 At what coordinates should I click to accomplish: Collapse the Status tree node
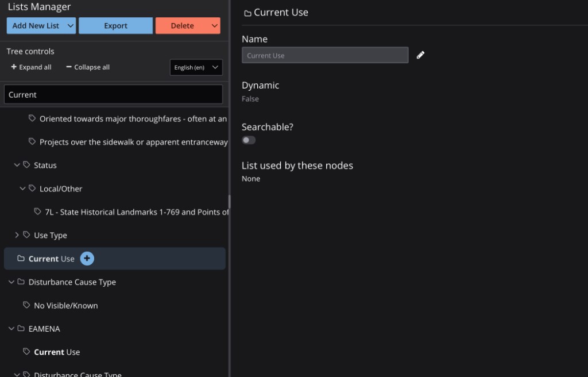(x=17, y=165)
